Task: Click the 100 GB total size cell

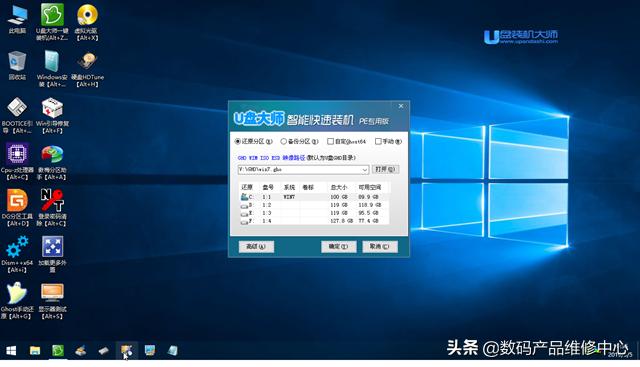Action: (339, 197)
